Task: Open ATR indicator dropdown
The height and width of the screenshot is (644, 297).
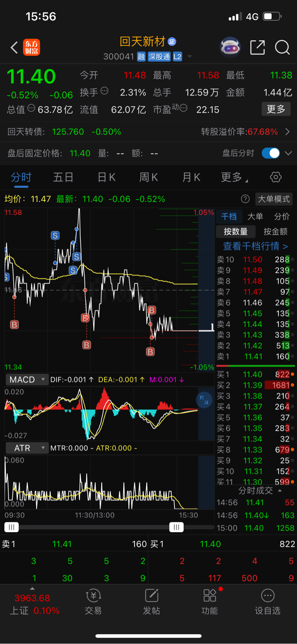Action: click(27, 448)
